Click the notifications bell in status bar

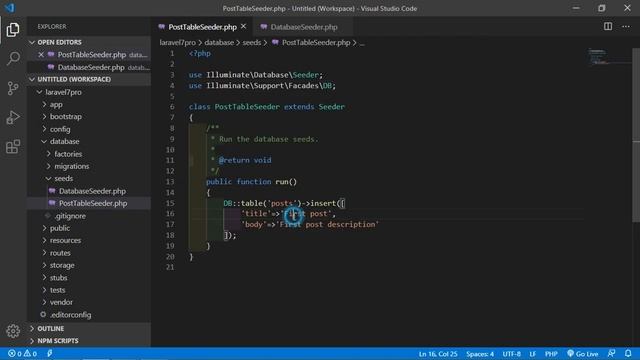tap(628, 353)
